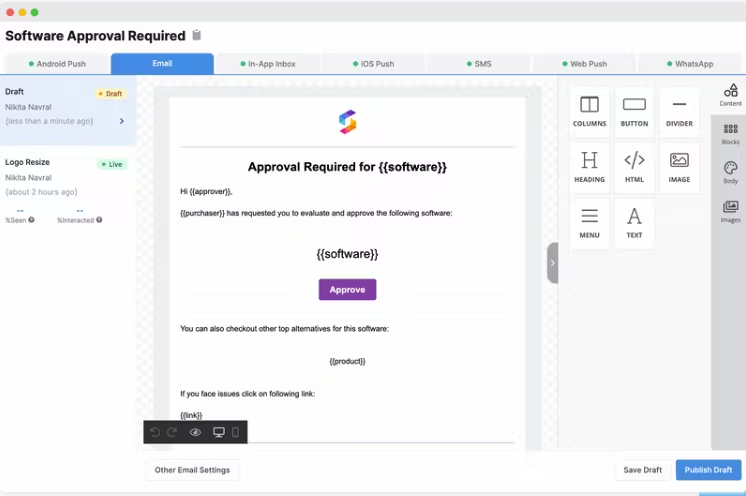Select the Heading content block
Screen dimensions: 746x496
tap(589, 167)
